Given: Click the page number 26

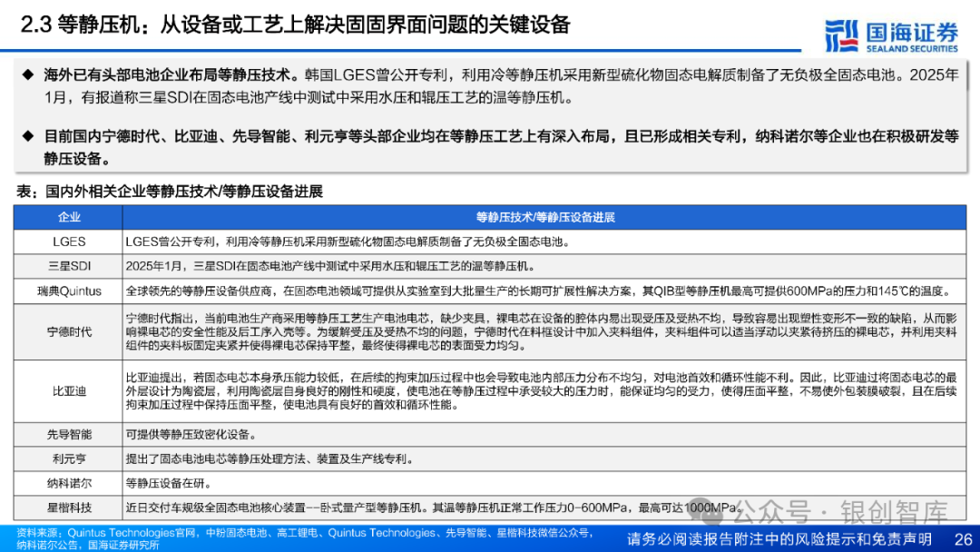Looking at the screenshot, I should (963, 539).
